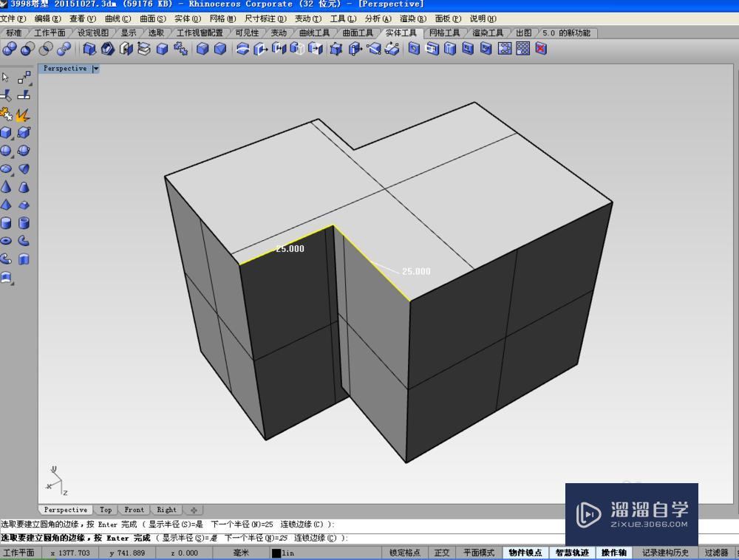Screen dimensions: 739x560
Task: Open the 曲线(C) menu
Action: 118,19
